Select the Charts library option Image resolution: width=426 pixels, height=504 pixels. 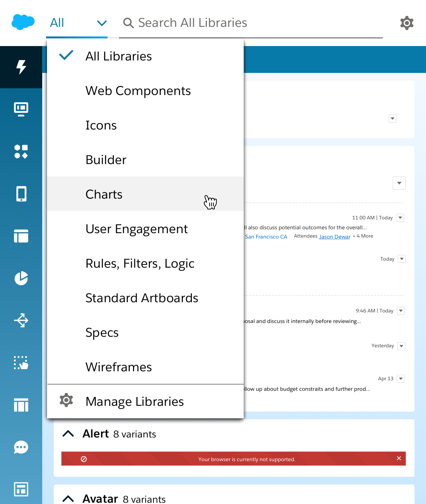click(x=145, y=194)
